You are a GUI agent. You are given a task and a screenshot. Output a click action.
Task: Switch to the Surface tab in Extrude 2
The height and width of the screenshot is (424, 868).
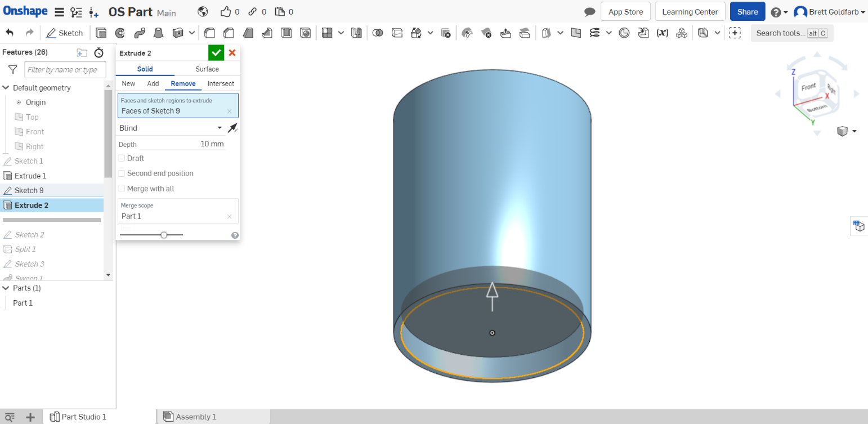click(x=207, y=69)
